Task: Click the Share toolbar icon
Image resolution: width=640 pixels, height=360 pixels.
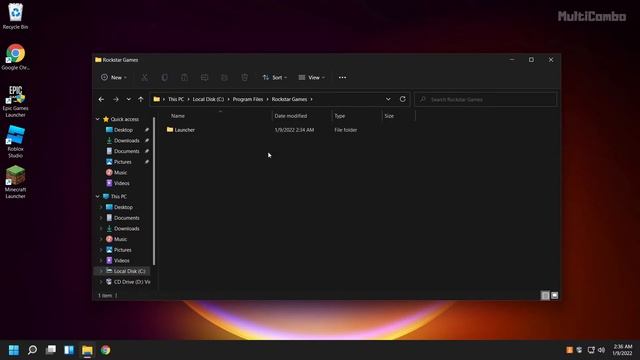Action: click(x=224, y=78)
